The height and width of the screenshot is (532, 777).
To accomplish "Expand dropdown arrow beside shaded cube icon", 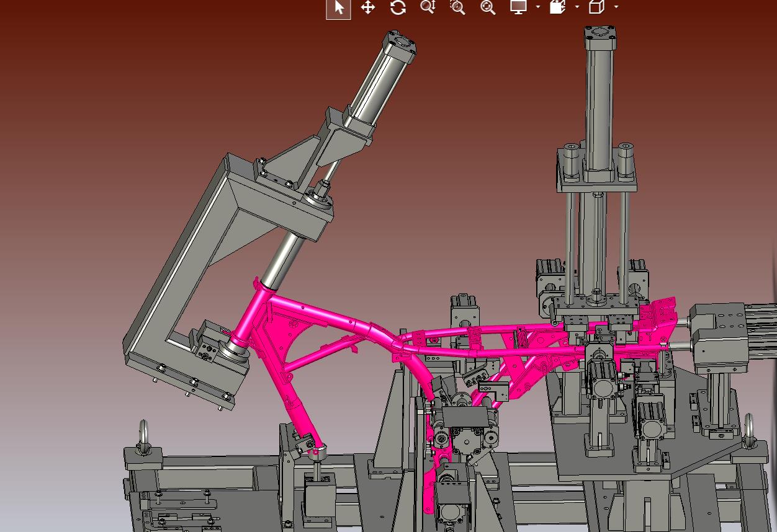I will pos(577,7).
